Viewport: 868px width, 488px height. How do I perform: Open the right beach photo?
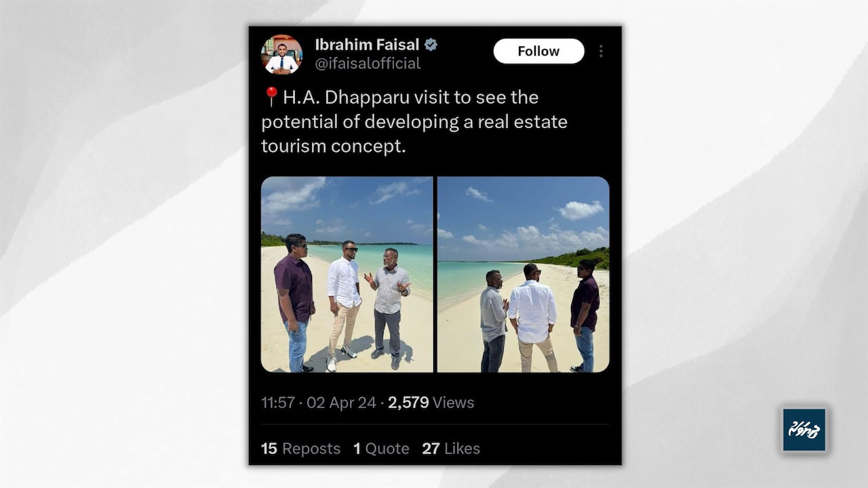click(523, 274)
